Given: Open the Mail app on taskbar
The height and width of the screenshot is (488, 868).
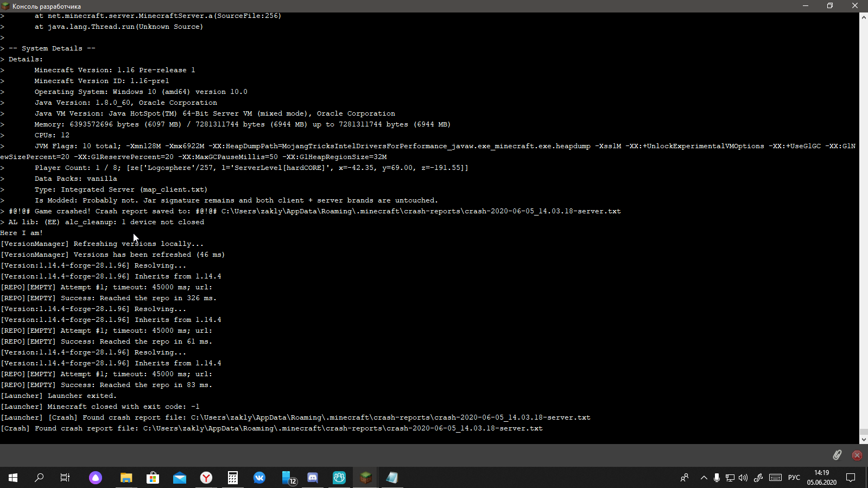Looking at the screenshot, I should [x=180, y=478].
